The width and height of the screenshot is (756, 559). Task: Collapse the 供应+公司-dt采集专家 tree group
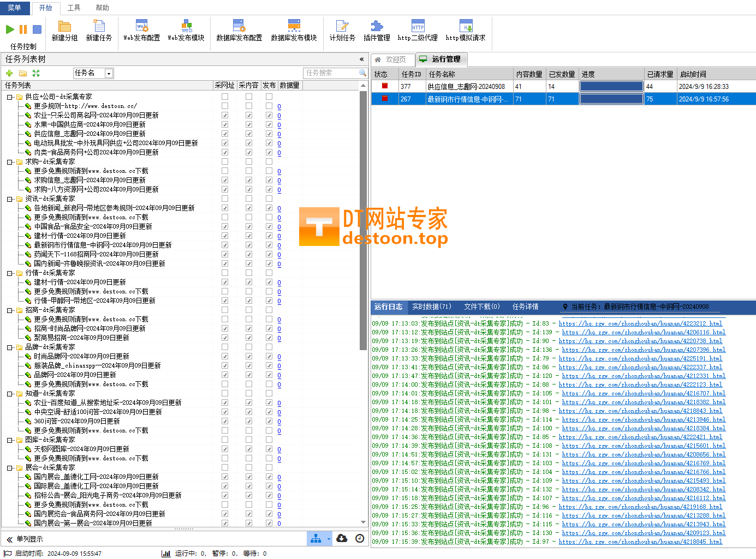(10, 97)
